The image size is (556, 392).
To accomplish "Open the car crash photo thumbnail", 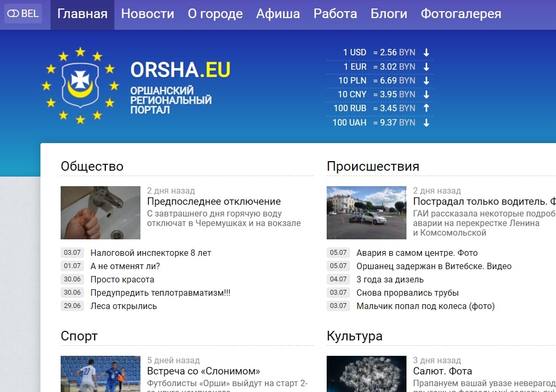I will (366, 213).
